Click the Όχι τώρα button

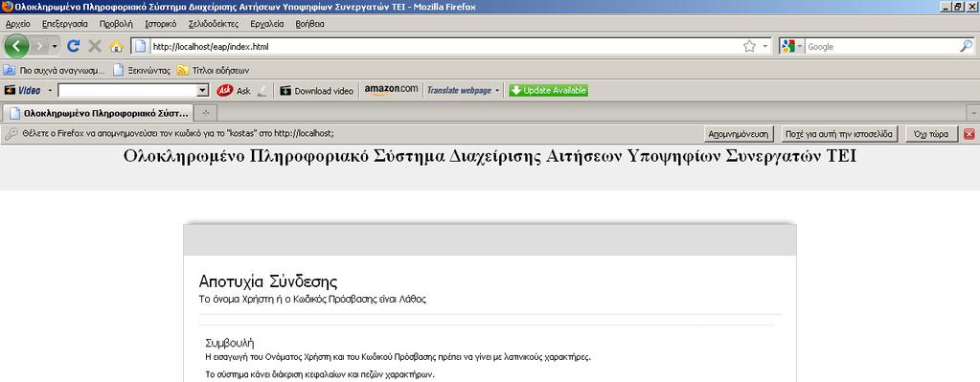click(x=931, y=134)
